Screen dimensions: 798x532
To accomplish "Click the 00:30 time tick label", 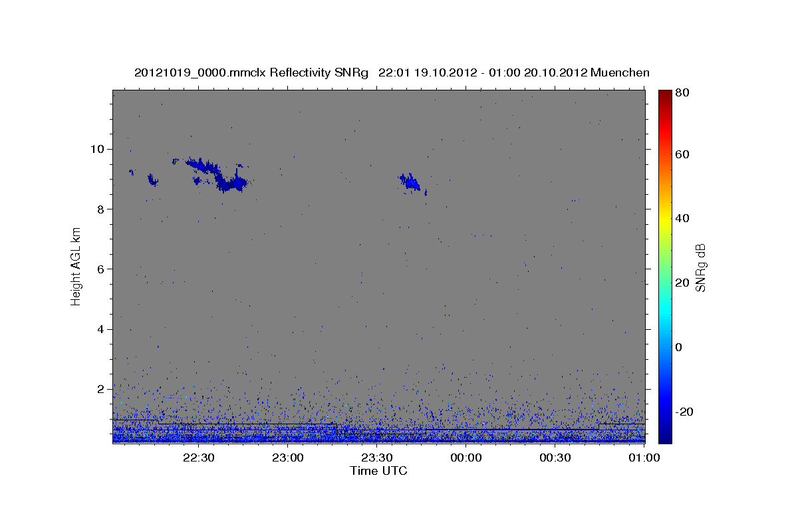I will tap(555, 458).
